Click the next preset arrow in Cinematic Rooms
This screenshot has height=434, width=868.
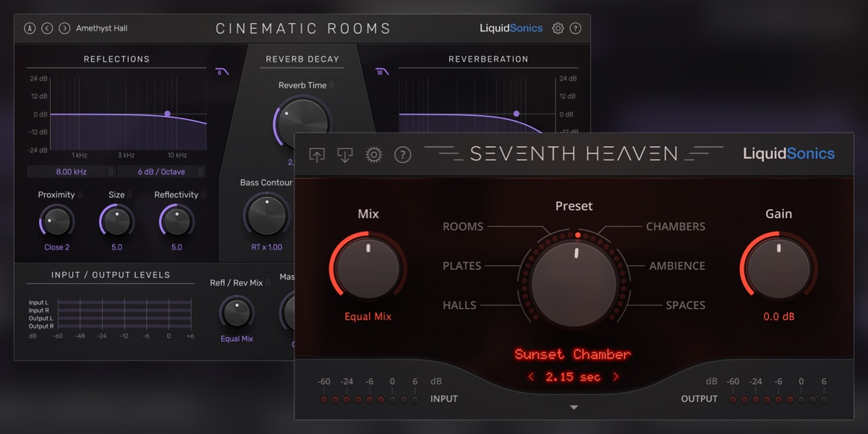(65, 27)
